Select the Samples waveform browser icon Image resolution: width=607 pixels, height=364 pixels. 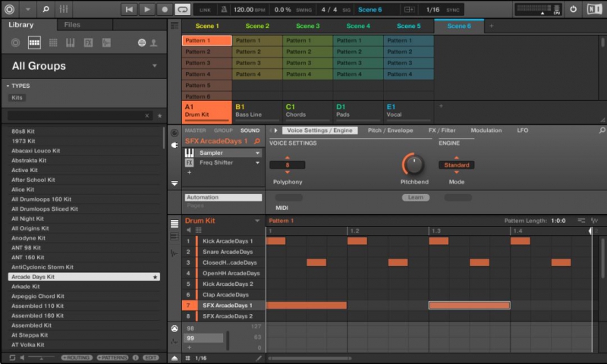pos(106,42)
